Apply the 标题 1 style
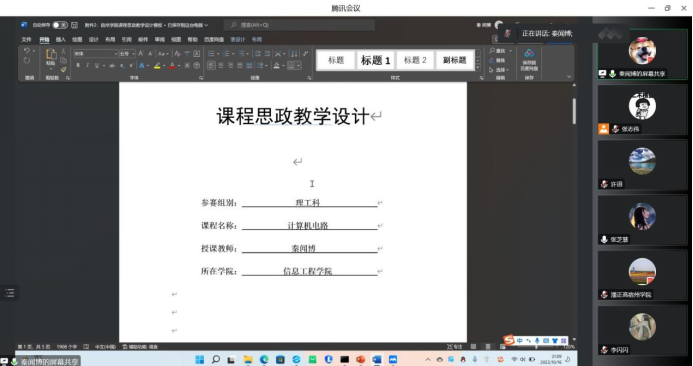Screen dimensions: 693x366 (376, 61)
